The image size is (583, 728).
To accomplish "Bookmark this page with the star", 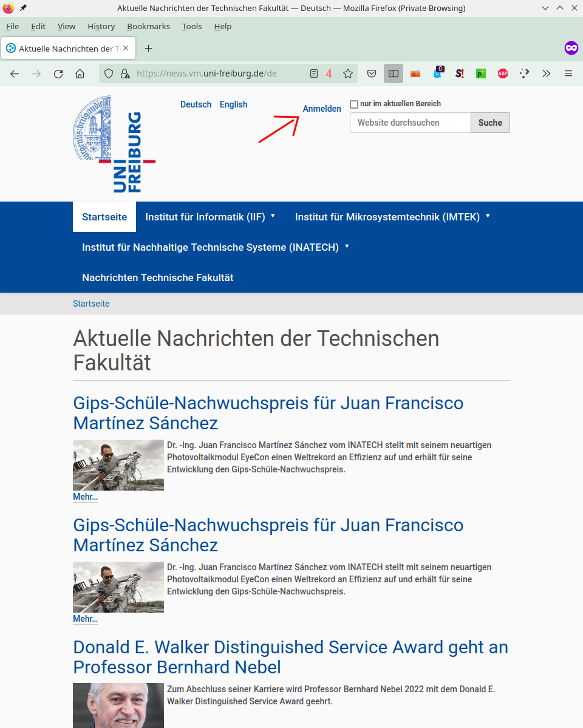I will (348, 73).
